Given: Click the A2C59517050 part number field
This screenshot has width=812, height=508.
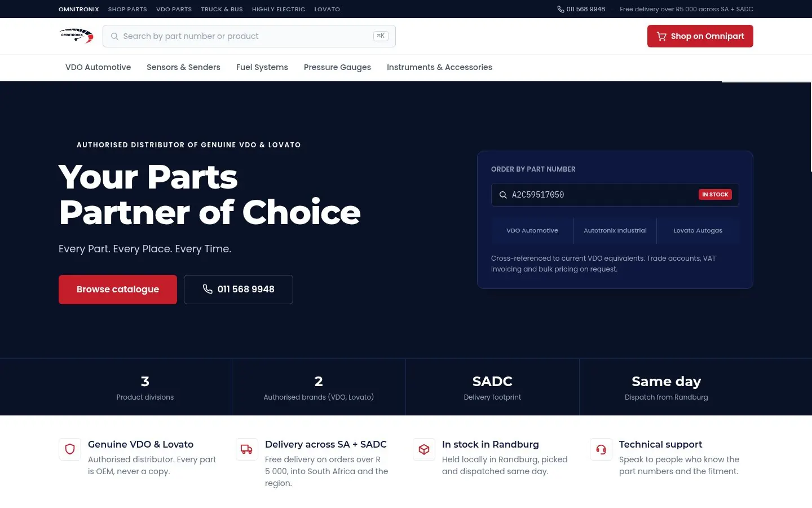Looking at the screenshot, I should pos(615,195).
